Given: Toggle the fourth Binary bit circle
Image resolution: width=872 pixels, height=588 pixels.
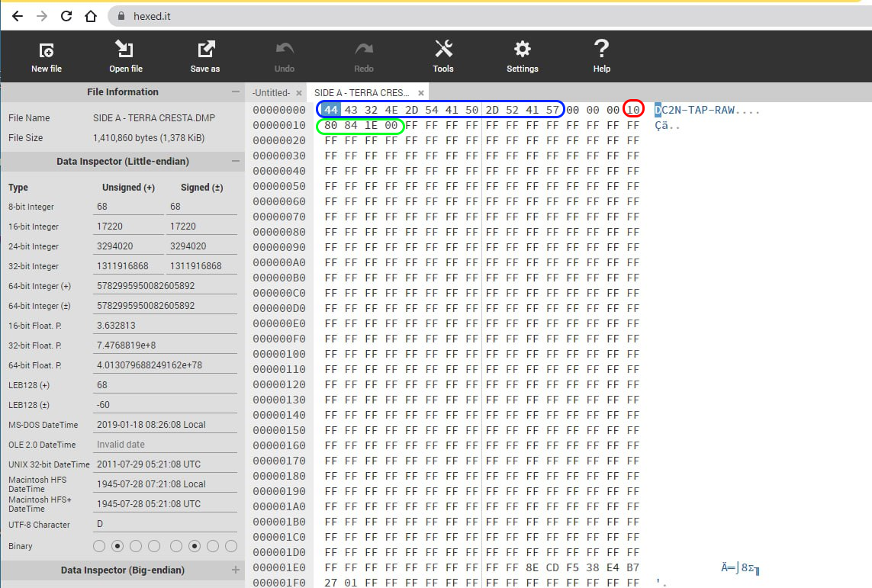Looking at the screenshot, I should tap(154, 546).
